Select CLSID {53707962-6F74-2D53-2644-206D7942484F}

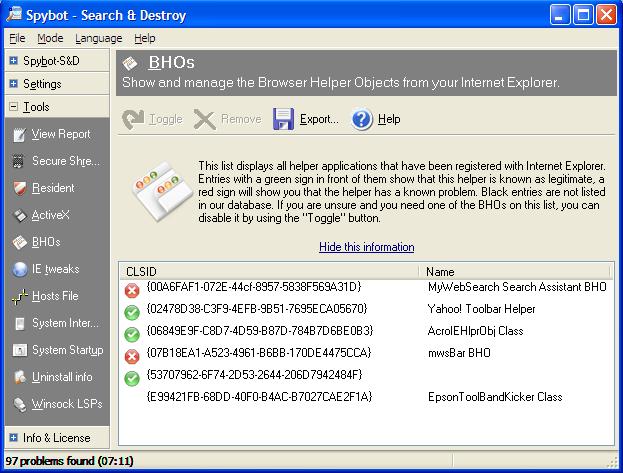(255, 375)
